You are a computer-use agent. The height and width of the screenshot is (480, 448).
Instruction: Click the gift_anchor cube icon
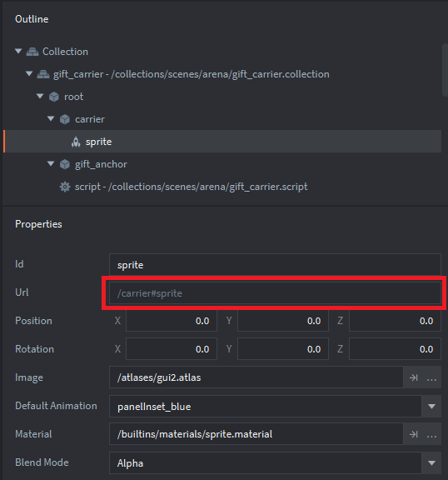click(x=65, y=164)
